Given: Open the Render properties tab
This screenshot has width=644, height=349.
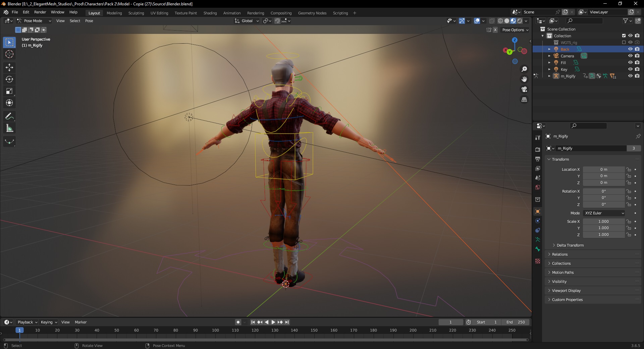Looking at the screenshot, I should [x=538, y=149].
